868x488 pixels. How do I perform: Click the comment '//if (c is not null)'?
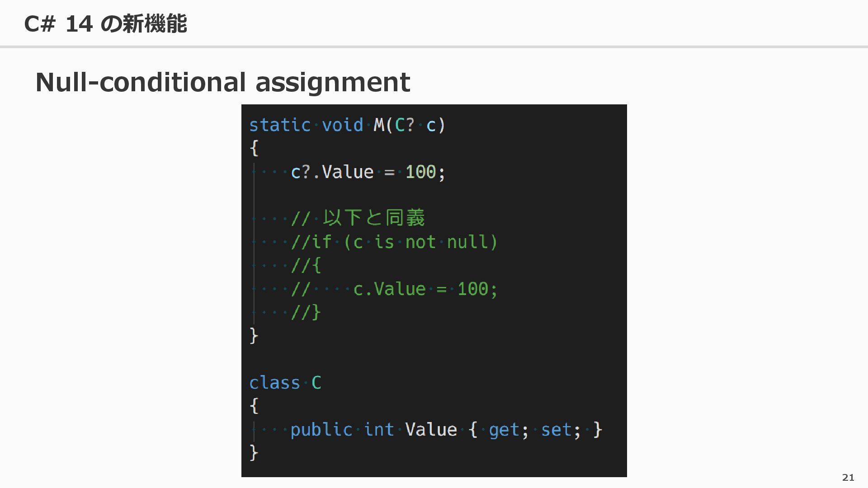(394, 242)
